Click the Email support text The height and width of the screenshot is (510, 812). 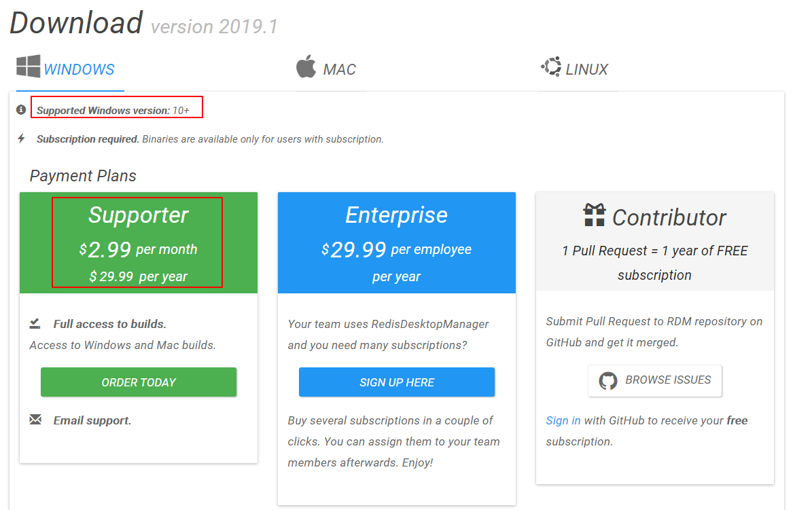coord(92,420)
